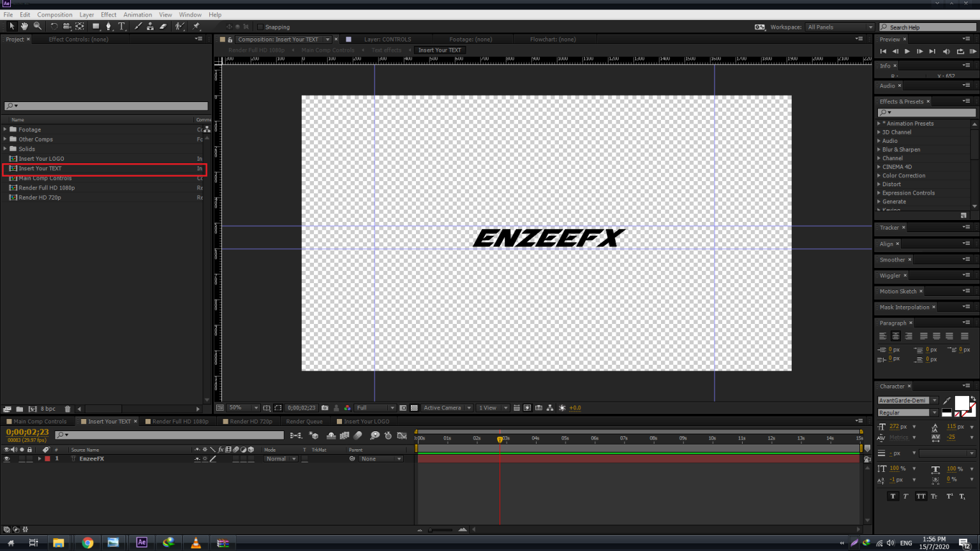Expand the Color Correction effects category
Viewport: 980px width, 551px height.
879,175
